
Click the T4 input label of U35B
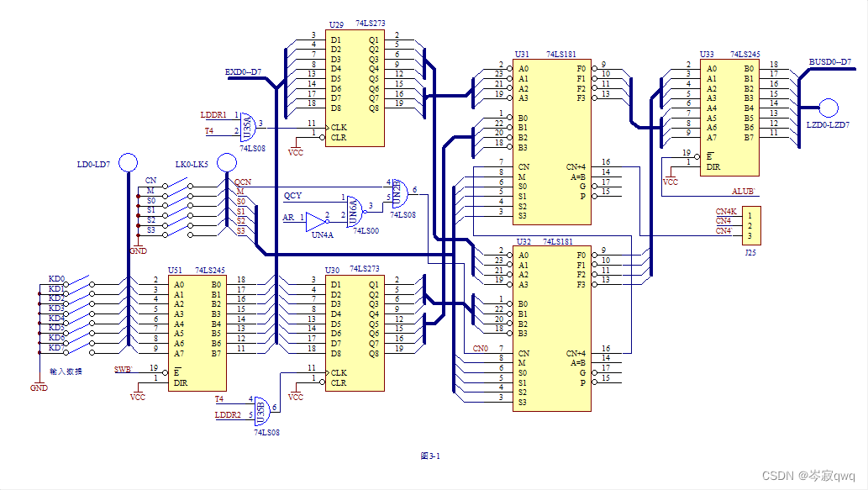coord(219,398)
